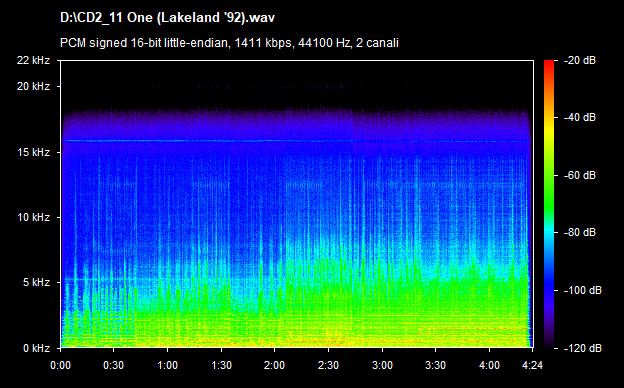
Task: Click the '1:00' time axis label
Action: tap(168, 365)
